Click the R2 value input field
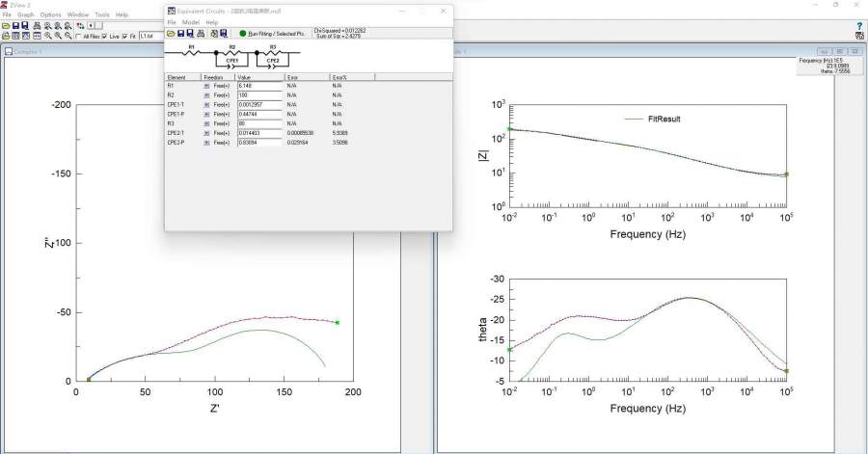This screenshot has height=454, width=868. [258, 95]
